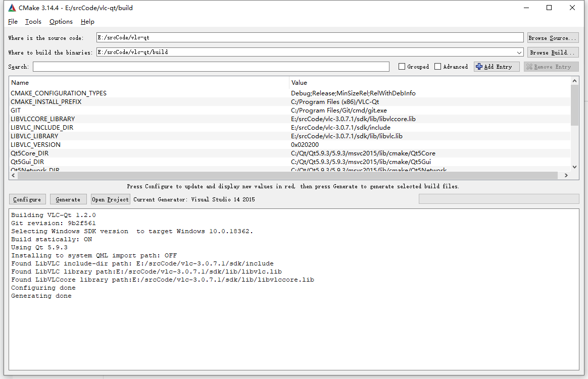The width and height of the screenshot is (588, 379).
Task: Click 'Current Generator: Visual Studio 14 2015' label
Action: 194,199
